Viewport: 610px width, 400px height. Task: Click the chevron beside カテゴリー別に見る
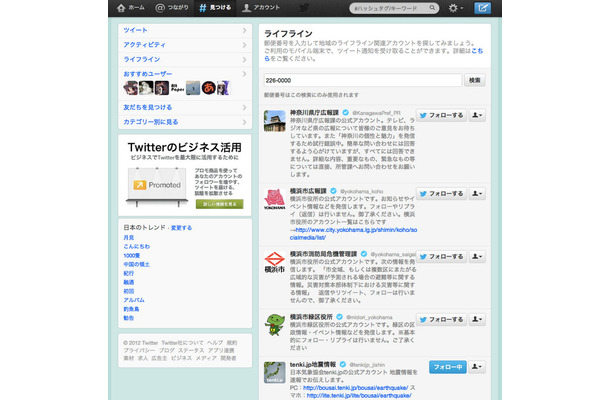coord(244,122)
